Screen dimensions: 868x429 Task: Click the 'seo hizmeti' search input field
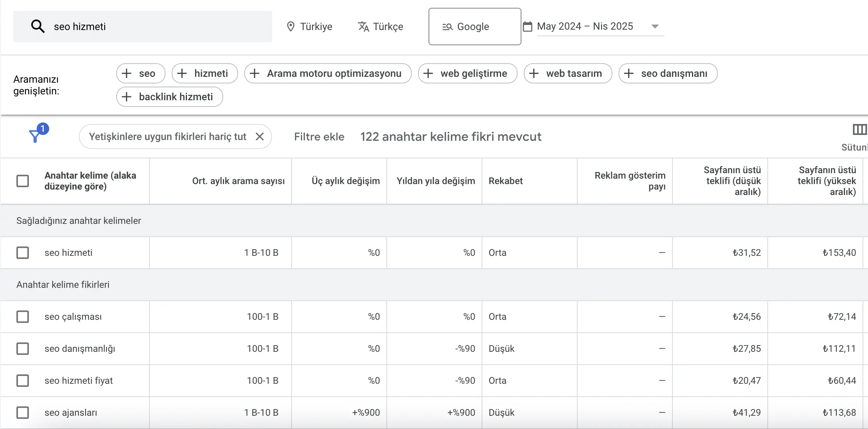tap(142, 27)
